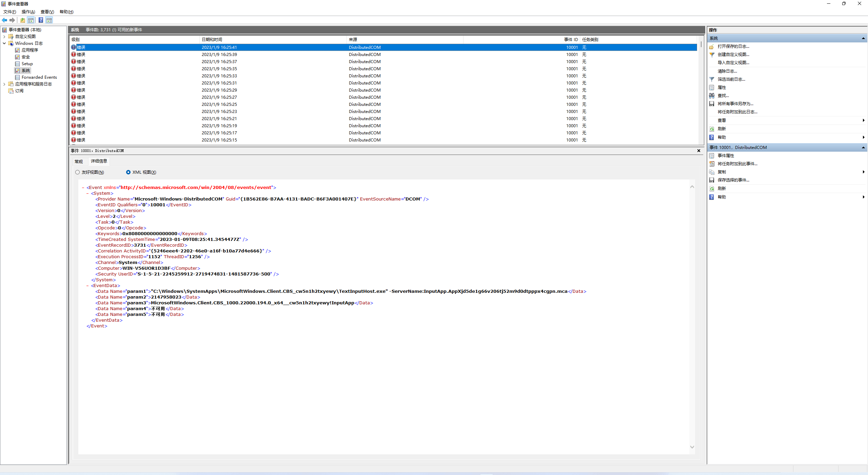This screenshot has width=868, height=475.
Task: Click the Filter Current Log funnel icon
Action: [x=712, y=79]
